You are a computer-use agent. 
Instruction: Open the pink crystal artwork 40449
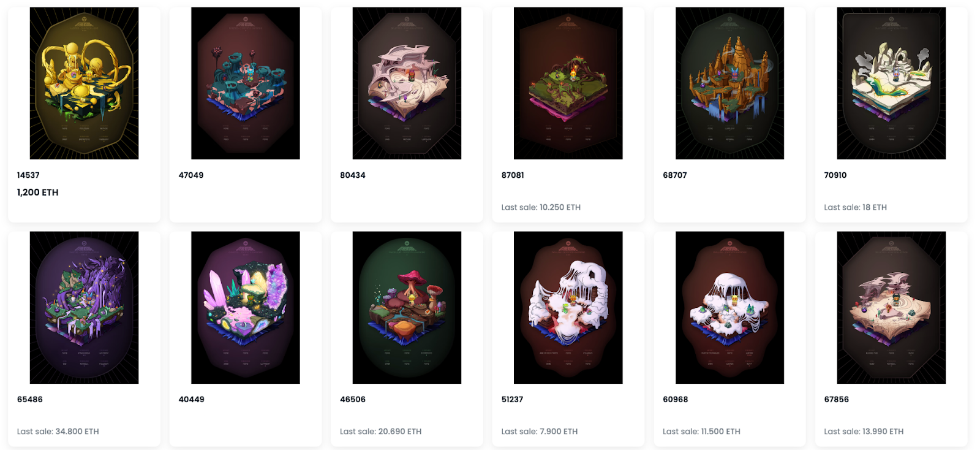point(246,308)
